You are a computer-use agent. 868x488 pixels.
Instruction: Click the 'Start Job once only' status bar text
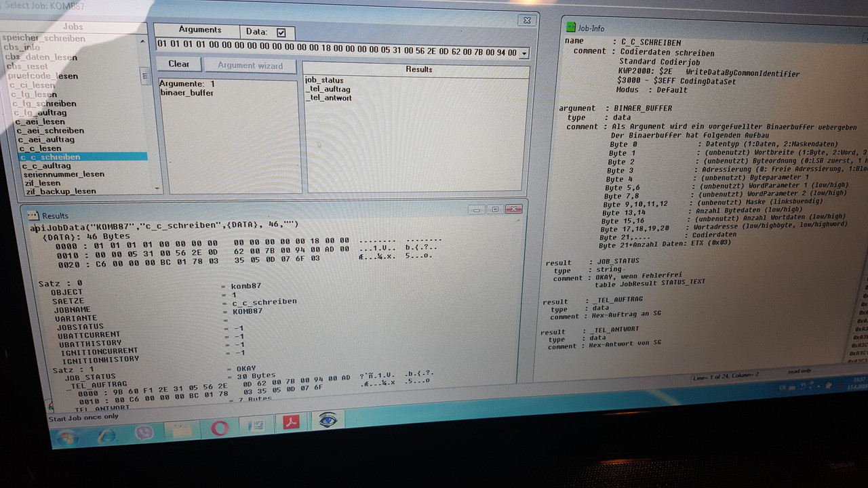(83, 416)
